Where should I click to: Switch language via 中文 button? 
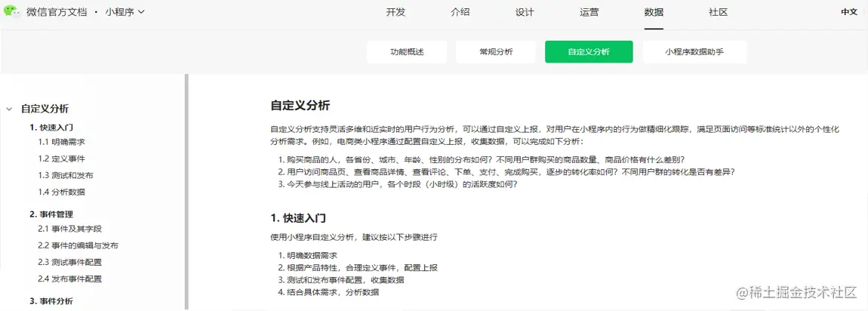pyautogui.click(x=848, y=11)
